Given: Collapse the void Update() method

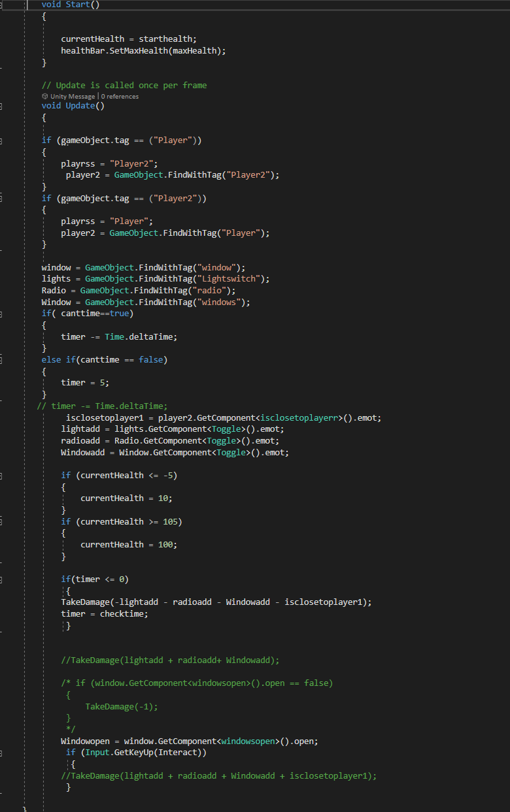Looking at the screenshot, I should tap(1, 106).
